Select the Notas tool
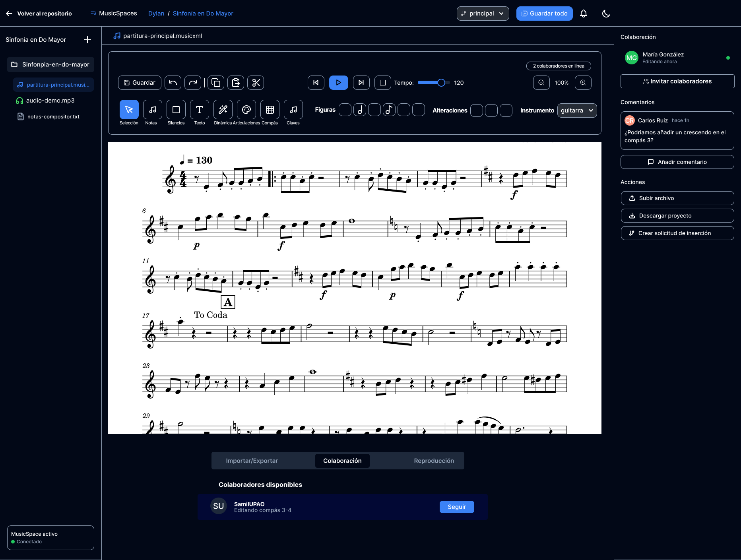 [153, 110]
